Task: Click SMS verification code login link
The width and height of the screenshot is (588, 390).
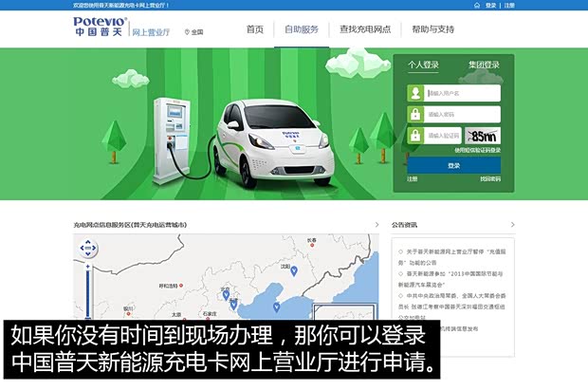Action: (478, 150)
